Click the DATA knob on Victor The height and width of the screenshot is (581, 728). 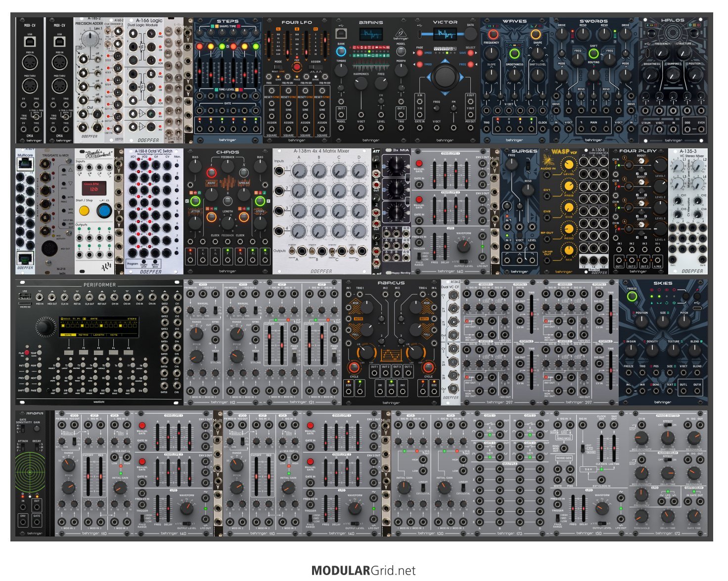[x=470, y=34]
